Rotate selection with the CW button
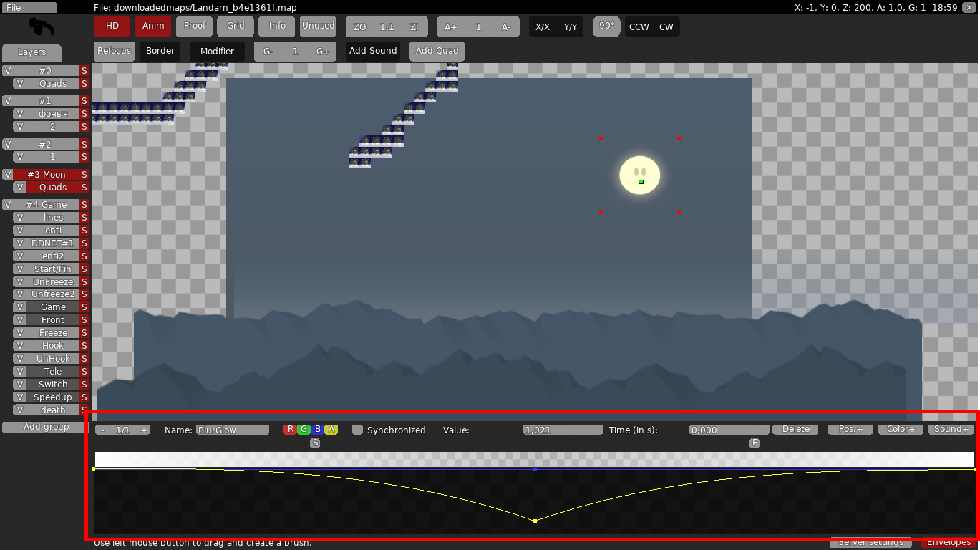Screen dimensions: 980x550 [666, 27]
